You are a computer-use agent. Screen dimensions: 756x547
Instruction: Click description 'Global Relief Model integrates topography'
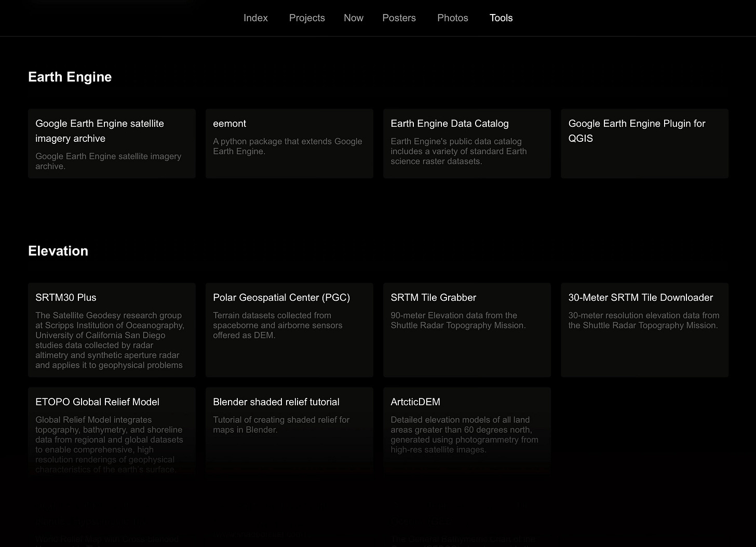tap(109, 445)
